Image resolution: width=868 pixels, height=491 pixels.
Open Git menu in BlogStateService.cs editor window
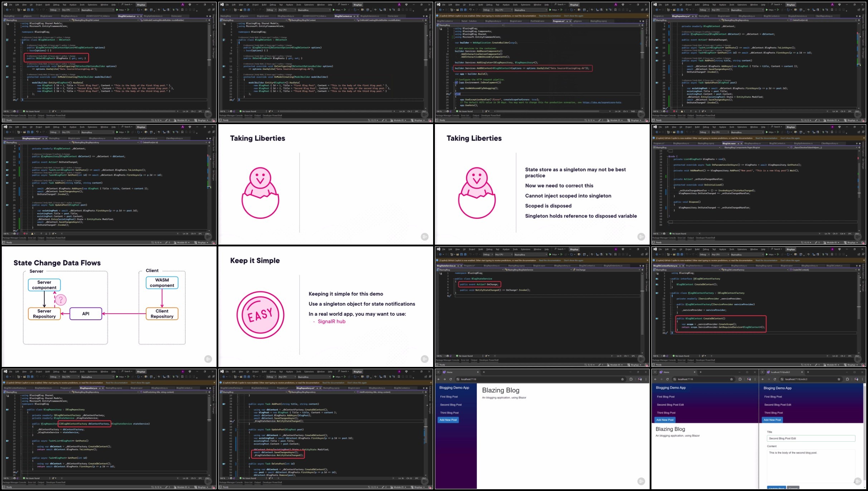pyautogui.click(x=464, y=249)
